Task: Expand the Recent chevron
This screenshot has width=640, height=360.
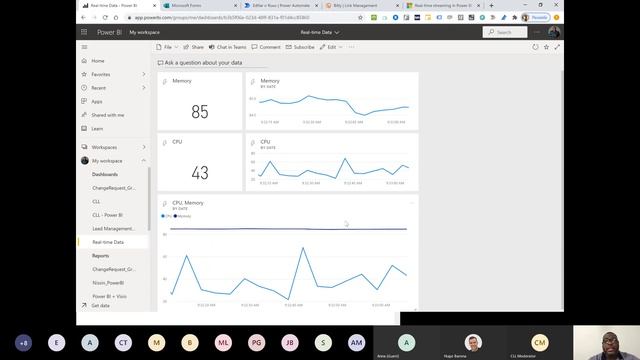Action: 144,88
